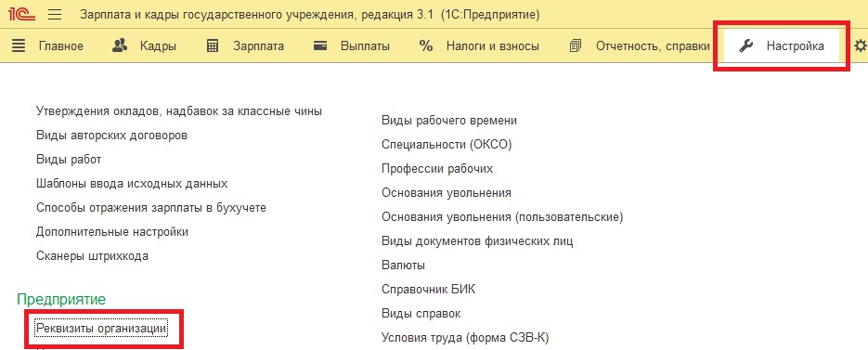Click the Главное list icon
The height and width of the screenshot is (350, 868).
click(x=19, y=46)
